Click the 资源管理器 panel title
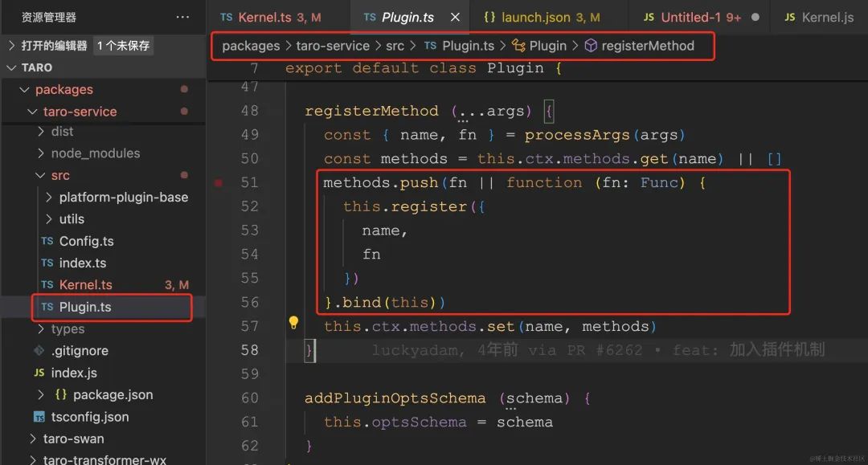Screen dimensions: 868x465 pos(49,17)
